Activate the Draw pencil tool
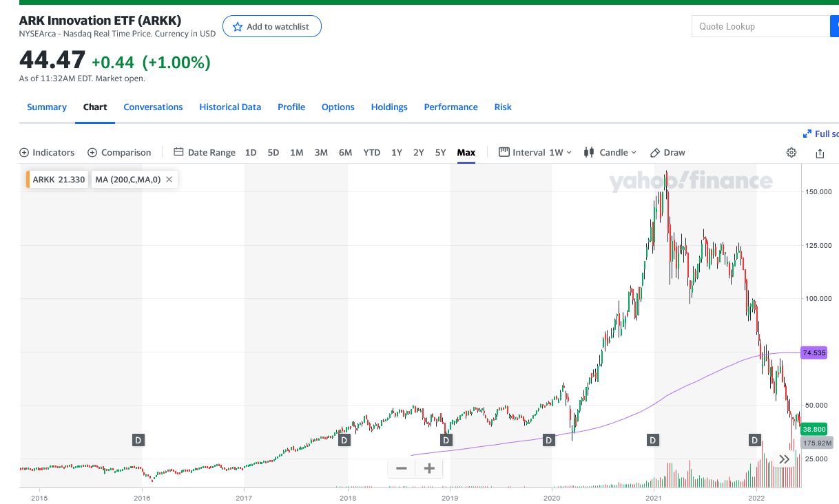839x504 pixels. 668,153
